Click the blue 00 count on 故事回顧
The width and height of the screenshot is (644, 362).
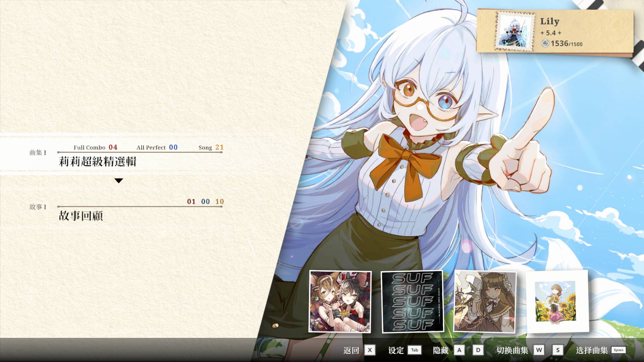click(x=205, y=201)
